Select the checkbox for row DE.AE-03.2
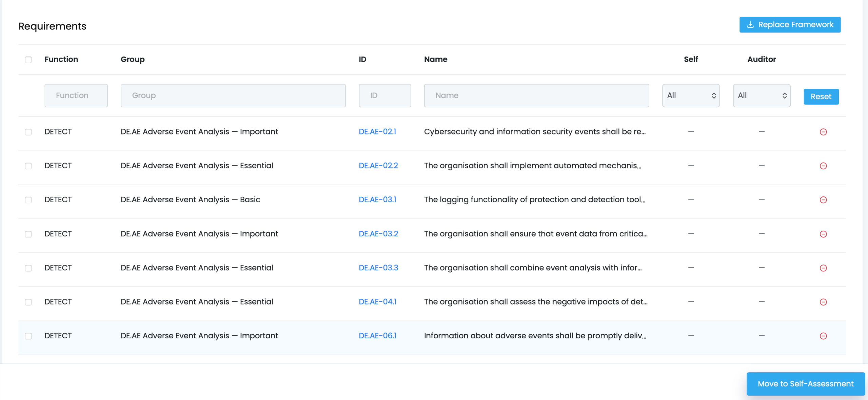Viewport: 868px width, 400px height. [x=28, y=234]
